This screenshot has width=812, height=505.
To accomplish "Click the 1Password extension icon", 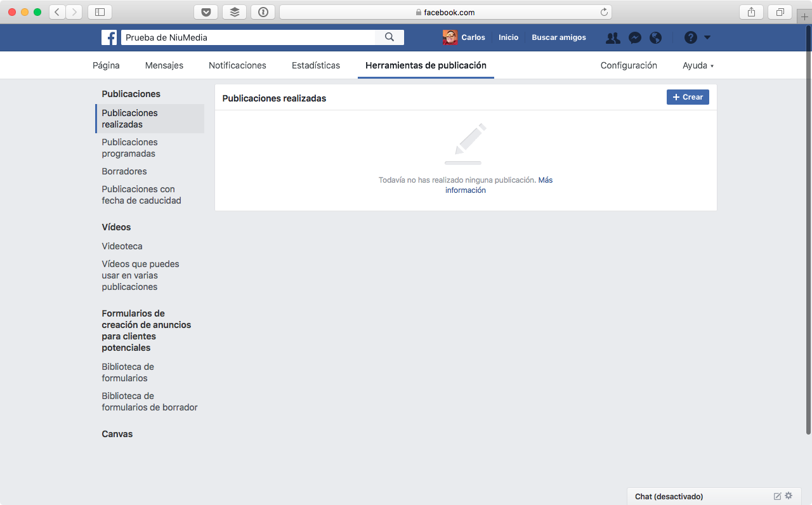I will click(263, 12).
